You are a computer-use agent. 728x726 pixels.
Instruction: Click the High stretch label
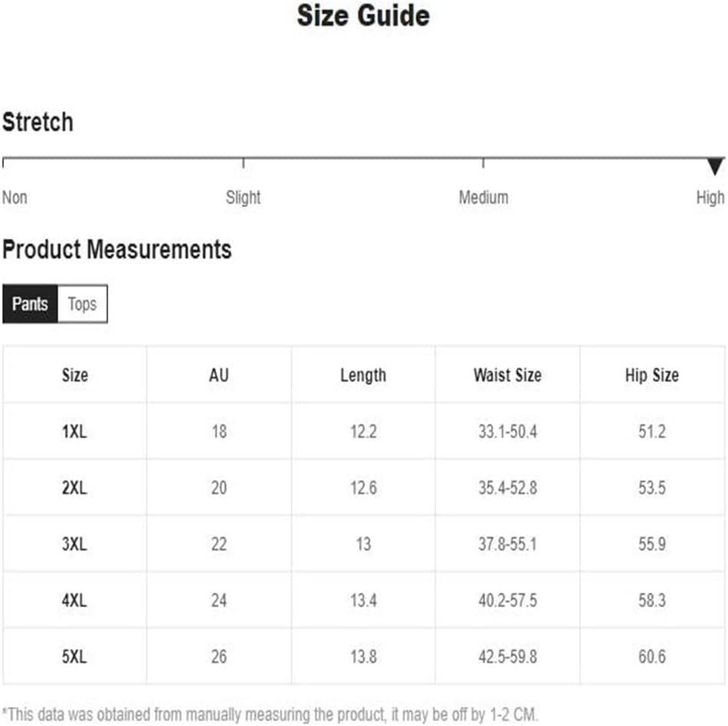tap(710, 197)
